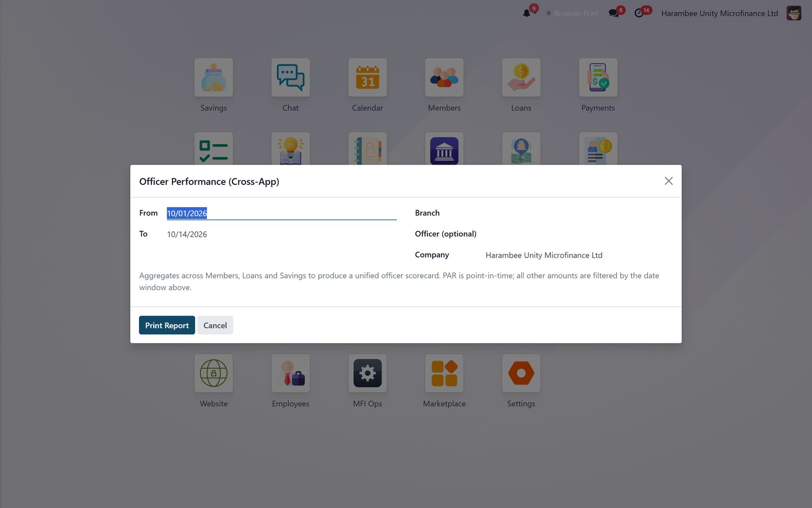Click Browser Print status indicator
The image size is (812, 508).
pos(572,13)
